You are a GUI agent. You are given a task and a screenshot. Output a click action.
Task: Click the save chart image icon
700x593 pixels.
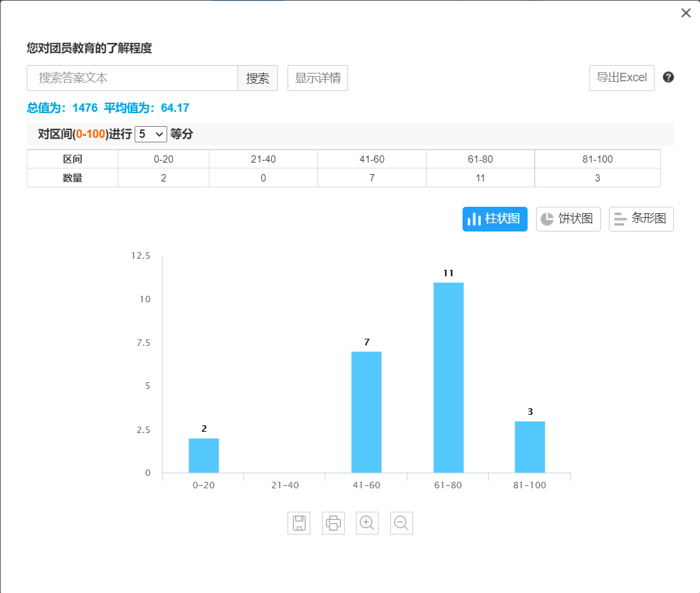coord(299,523)
